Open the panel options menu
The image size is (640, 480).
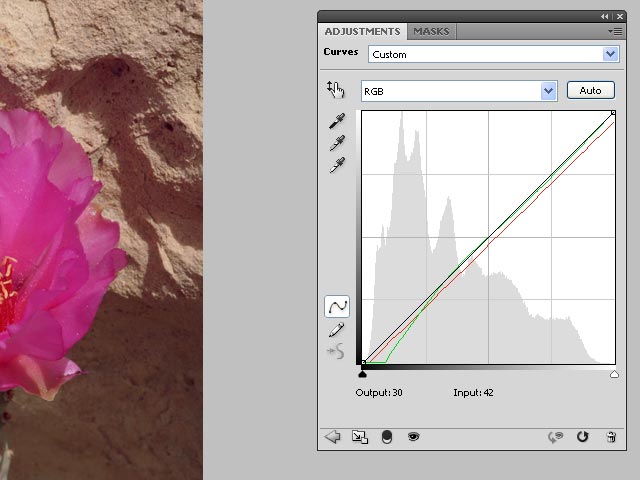point(616,32)
